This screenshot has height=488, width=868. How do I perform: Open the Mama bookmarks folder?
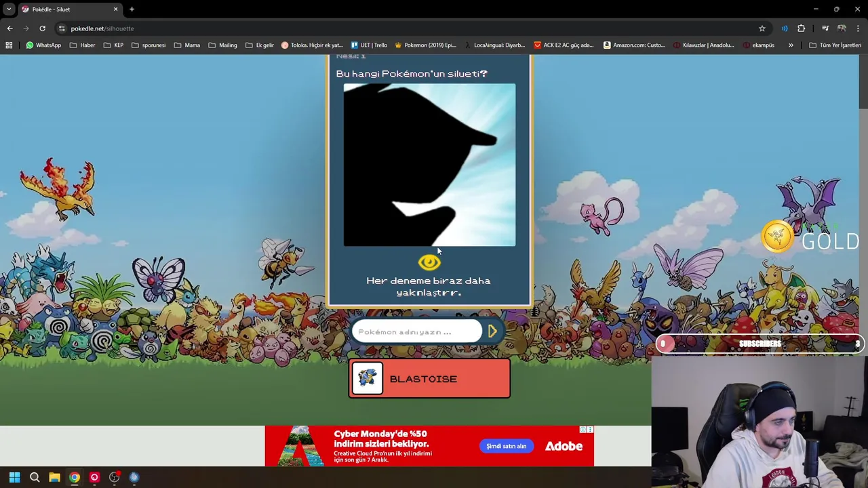pyautogui.click(x=187, y=45)
